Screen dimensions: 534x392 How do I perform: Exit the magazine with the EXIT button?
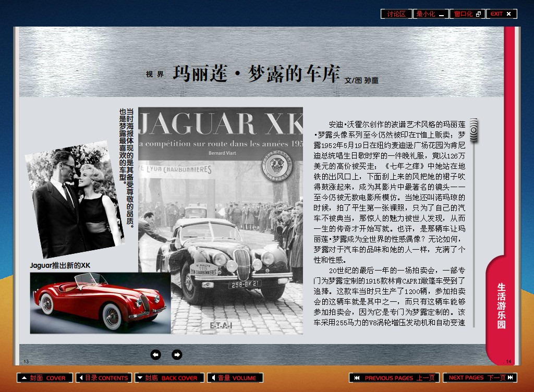(502, 14)
